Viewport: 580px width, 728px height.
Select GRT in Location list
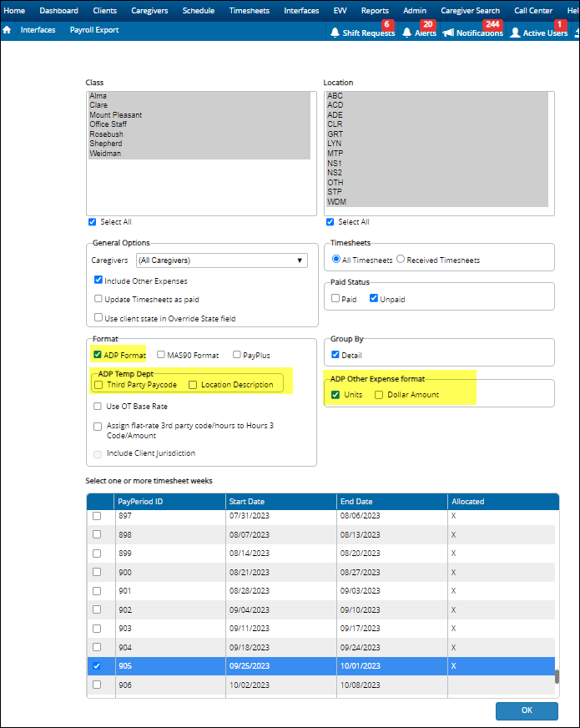pos(437,134)
